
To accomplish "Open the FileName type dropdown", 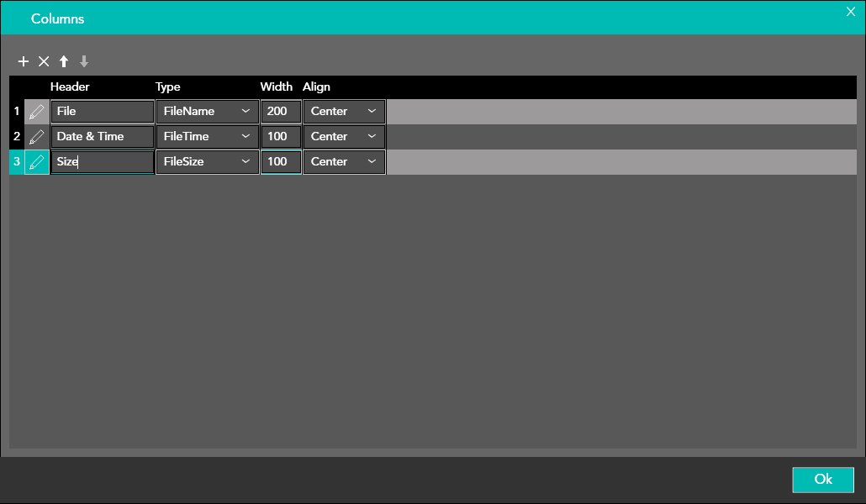I will [x=207, y=112].
